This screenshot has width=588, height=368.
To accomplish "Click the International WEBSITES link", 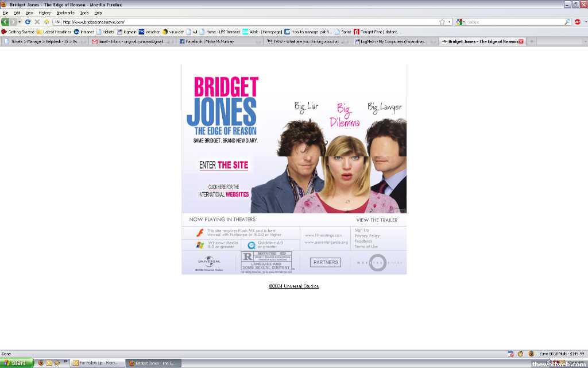I will pos(223,191).
